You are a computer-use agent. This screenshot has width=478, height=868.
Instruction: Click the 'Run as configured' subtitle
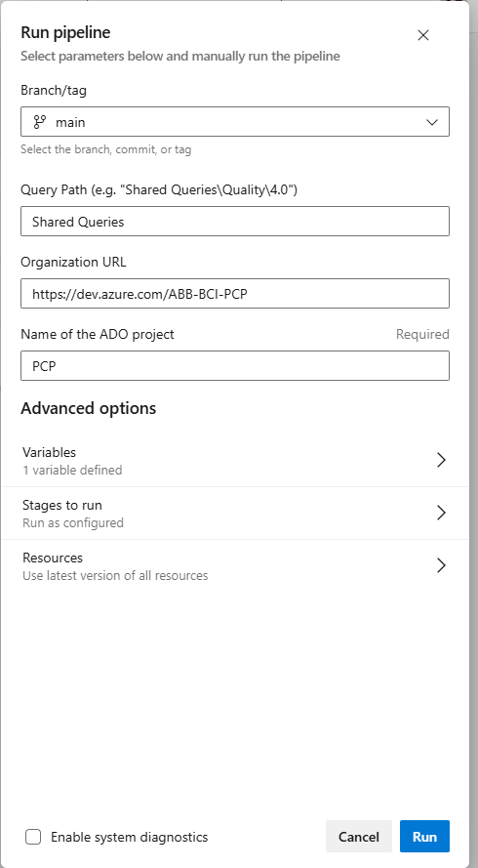tap(73, 522)
